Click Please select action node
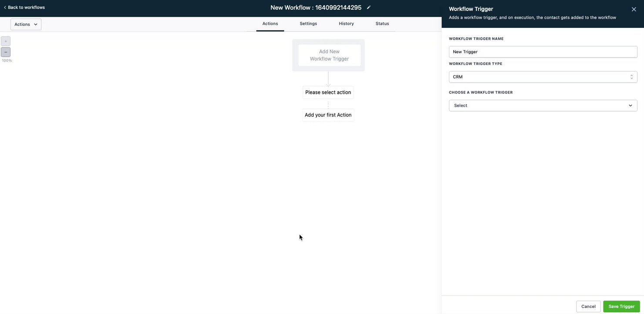Viewport: 644px width, 314px height. point(328,92)
